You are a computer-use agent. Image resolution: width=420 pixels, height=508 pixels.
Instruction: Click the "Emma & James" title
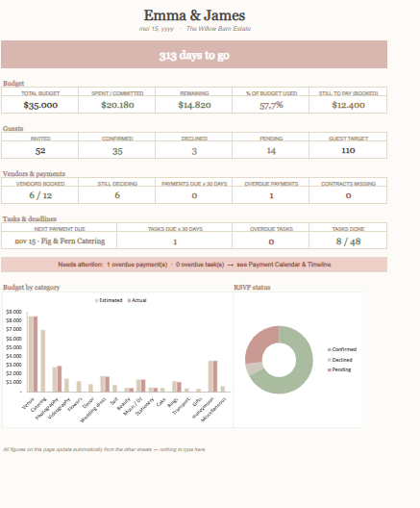click(x=194, y=15)
